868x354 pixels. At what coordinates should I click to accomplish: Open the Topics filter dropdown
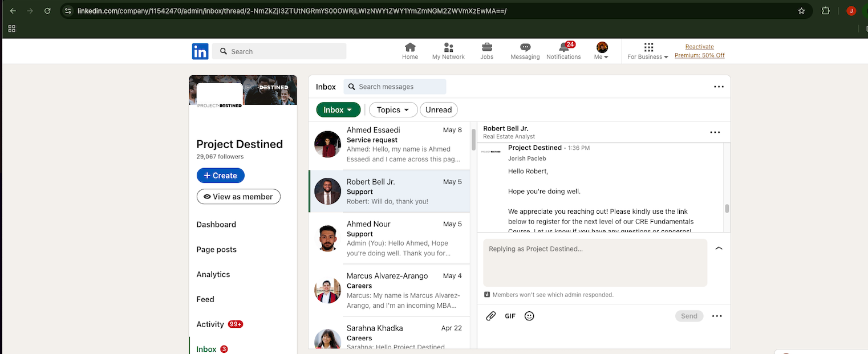coord(393,110)
